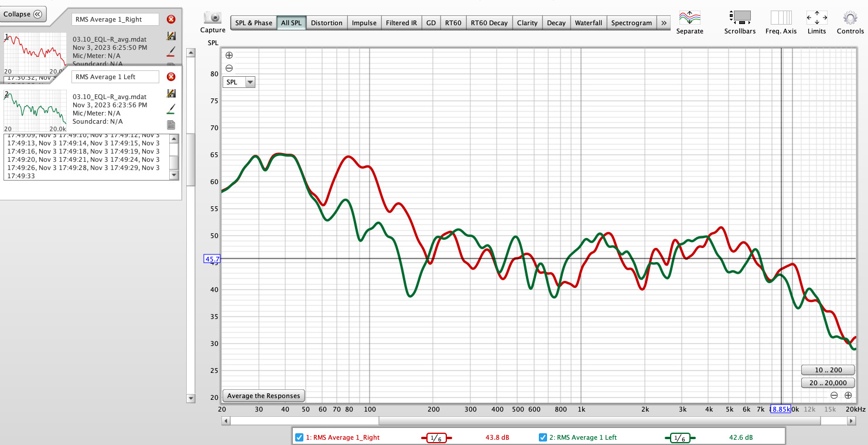868x445 pixels.
Task: Open the RT60 tab
Action: (453, 23)
